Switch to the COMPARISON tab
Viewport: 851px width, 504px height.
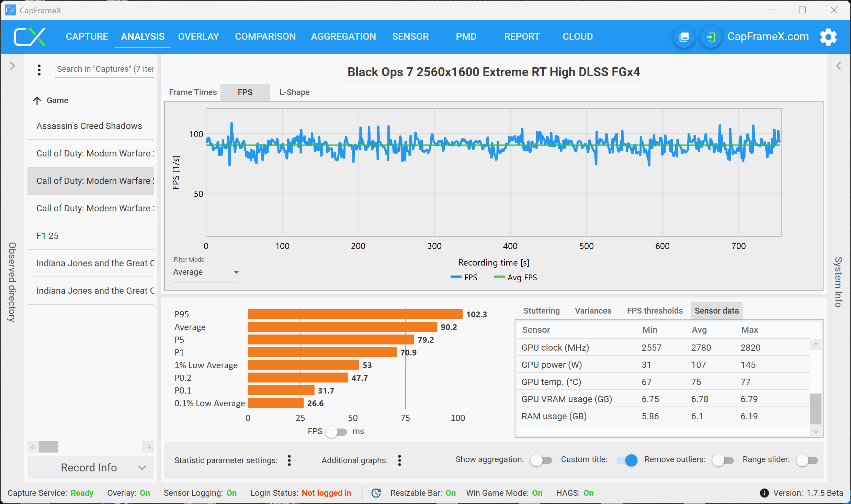[265, 37]
